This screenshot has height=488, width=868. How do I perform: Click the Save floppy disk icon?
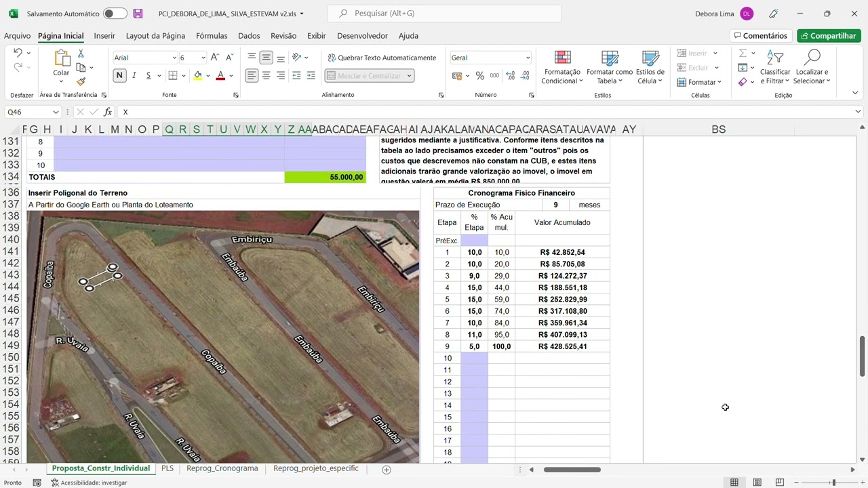point(138,14)
